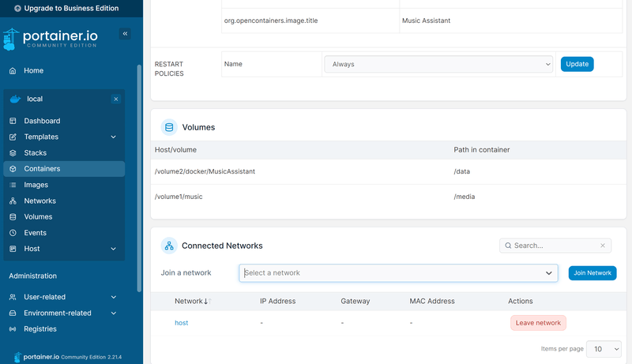632x364 pixels.
Task: Open the Select a network dropdown
Action: [x=398, y=273]
